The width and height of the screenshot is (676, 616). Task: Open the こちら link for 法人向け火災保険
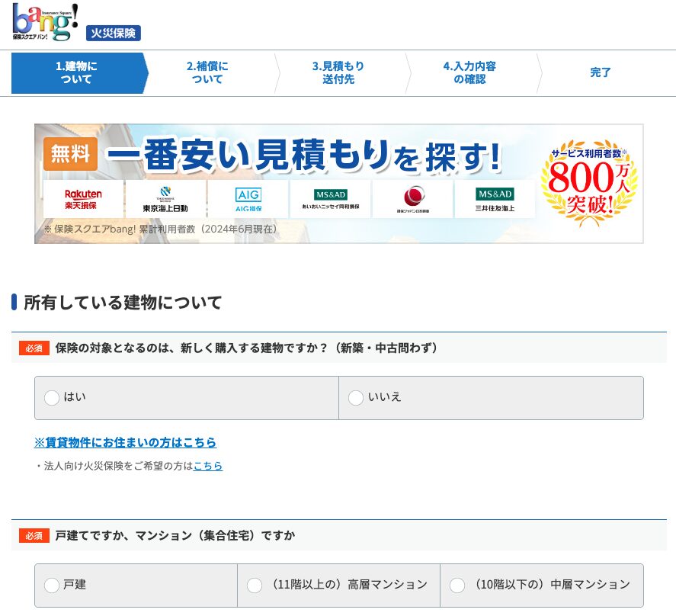tap(208, 466)
